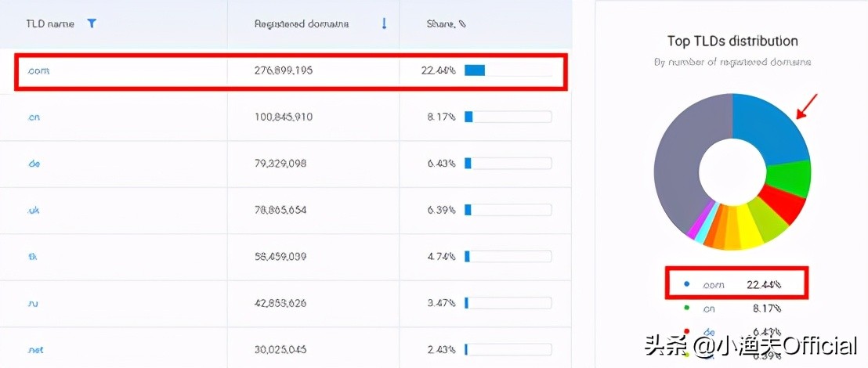
Task: Open the .cn TLD link
Action: point(34,117)
